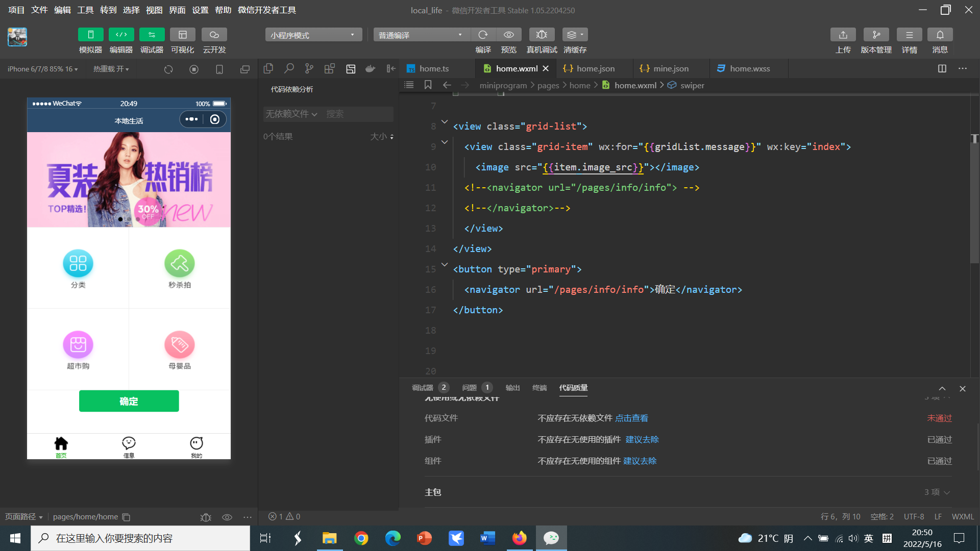This screenshot has height=551, width=980.
Task: Switch to the terminal panel tab
Action: click(x=540, y=388)
